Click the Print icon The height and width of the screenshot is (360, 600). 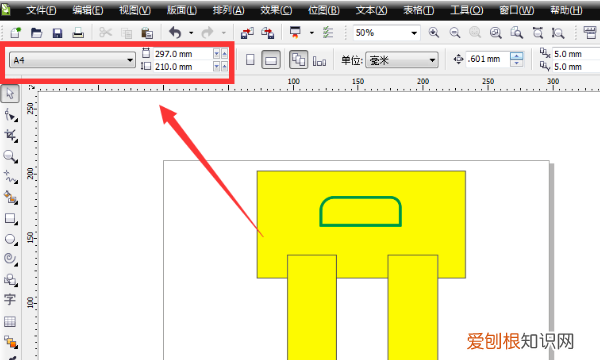78,33
